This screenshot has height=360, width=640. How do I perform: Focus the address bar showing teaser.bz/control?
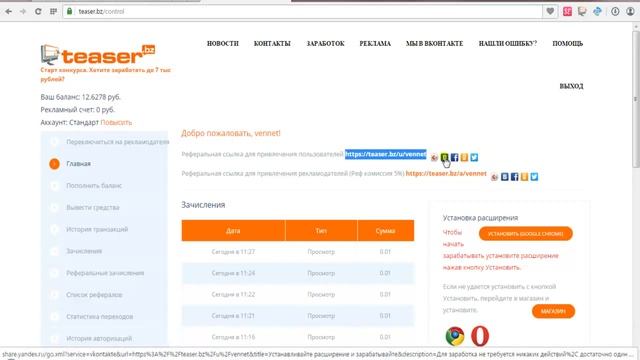pyautogui.click(x=302, y=11)
